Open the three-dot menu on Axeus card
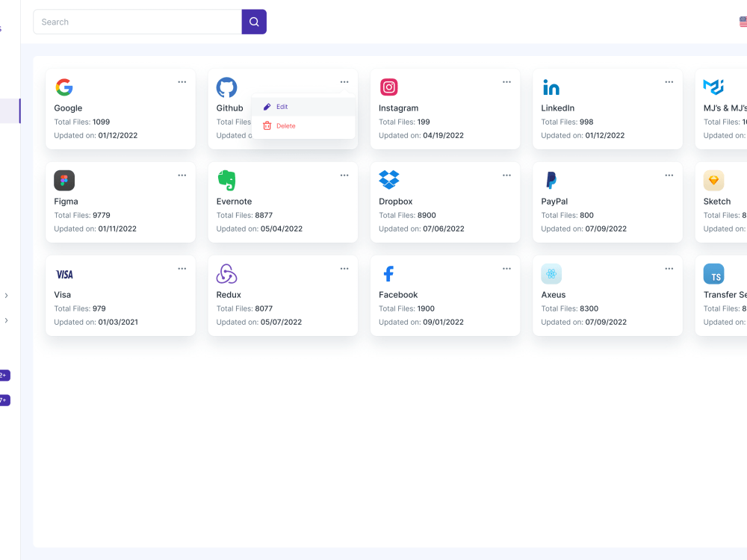 click(x=669, y=269)
